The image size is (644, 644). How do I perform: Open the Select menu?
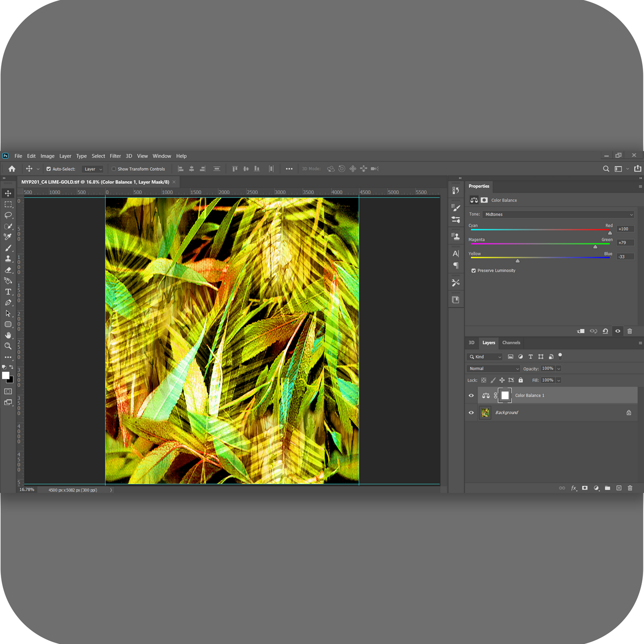click(98, 156)
